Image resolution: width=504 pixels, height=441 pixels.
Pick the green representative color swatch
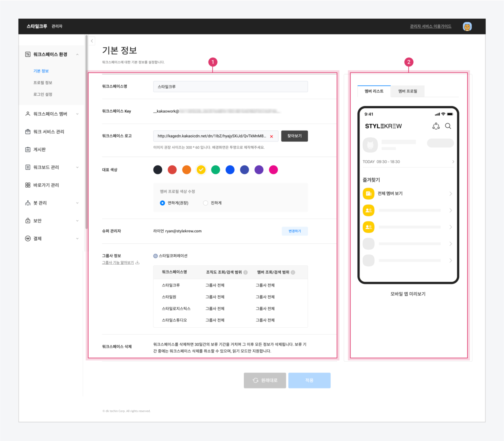pos(215,170)
